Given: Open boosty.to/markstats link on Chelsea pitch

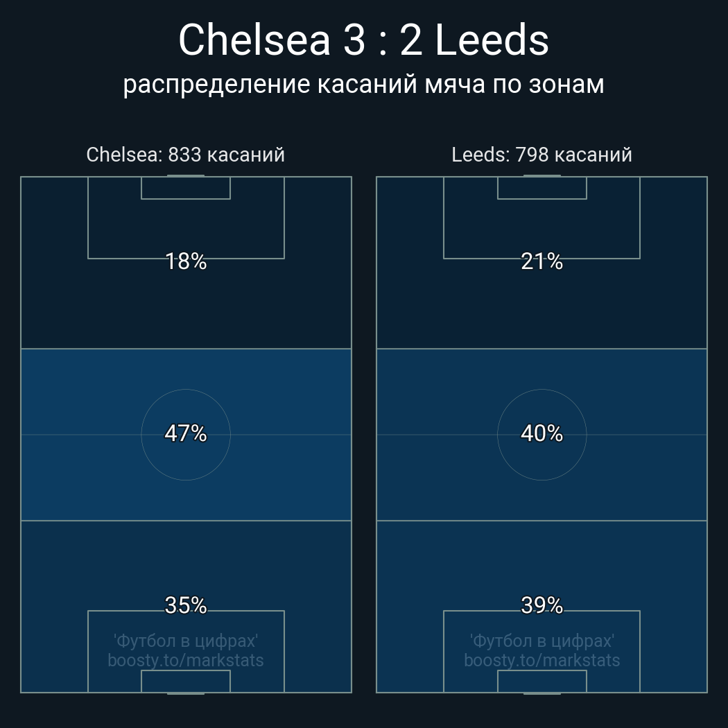Looking at the screenshot, I should (186, 660).
